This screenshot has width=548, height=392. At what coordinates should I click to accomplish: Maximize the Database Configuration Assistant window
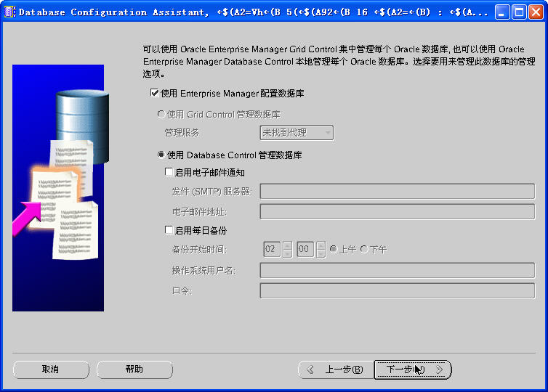pos(519,12)
